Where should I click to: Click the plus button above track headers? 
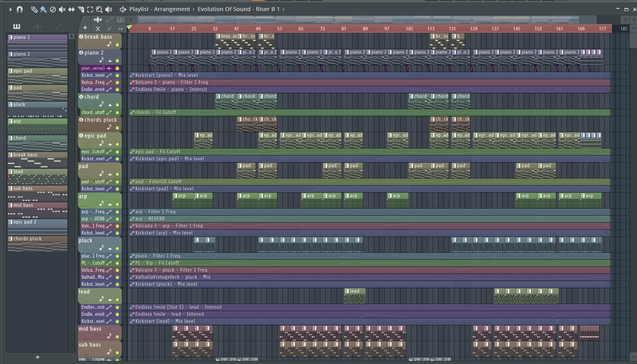(x=85, y=28)
